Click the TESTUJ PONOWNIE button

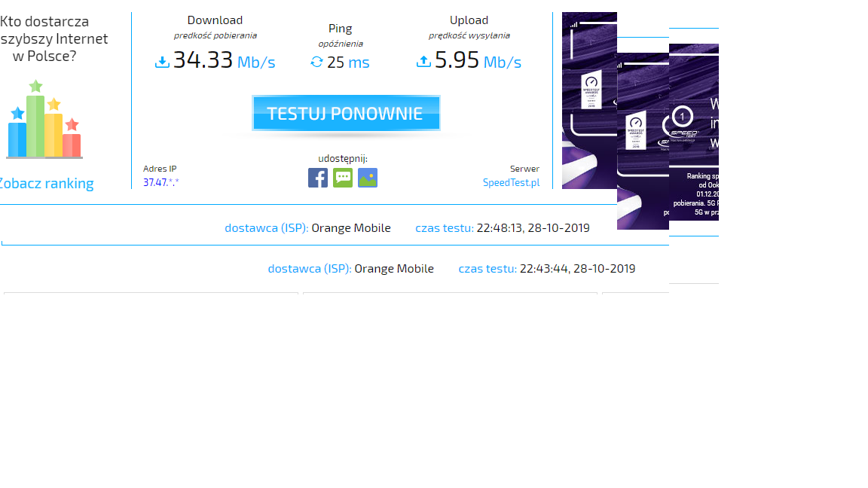tap(346, 114)
